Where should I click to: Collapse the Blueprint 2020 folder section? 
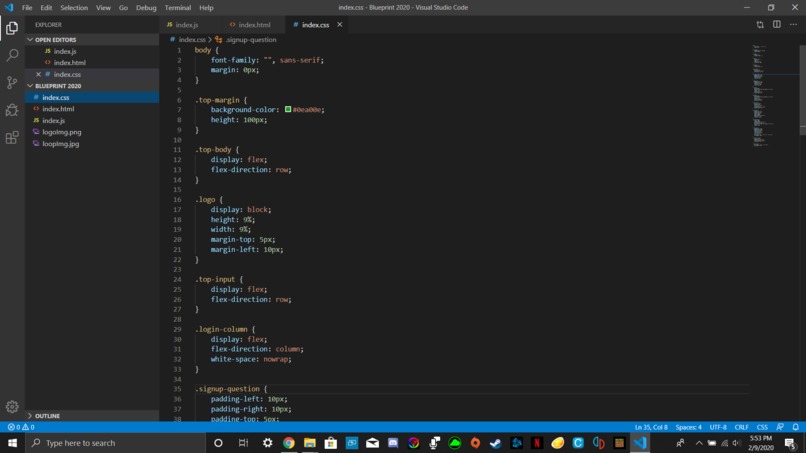click(x=30, y=86)
